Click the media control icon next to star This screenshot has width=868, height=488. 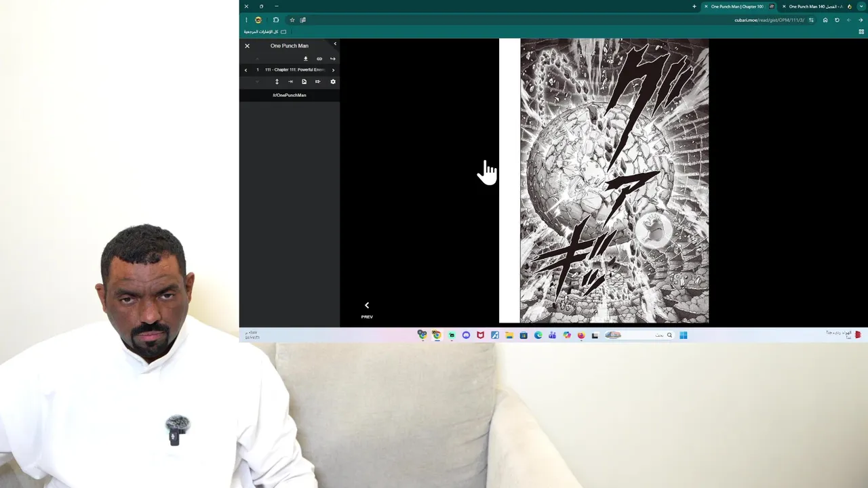point(303,20)
